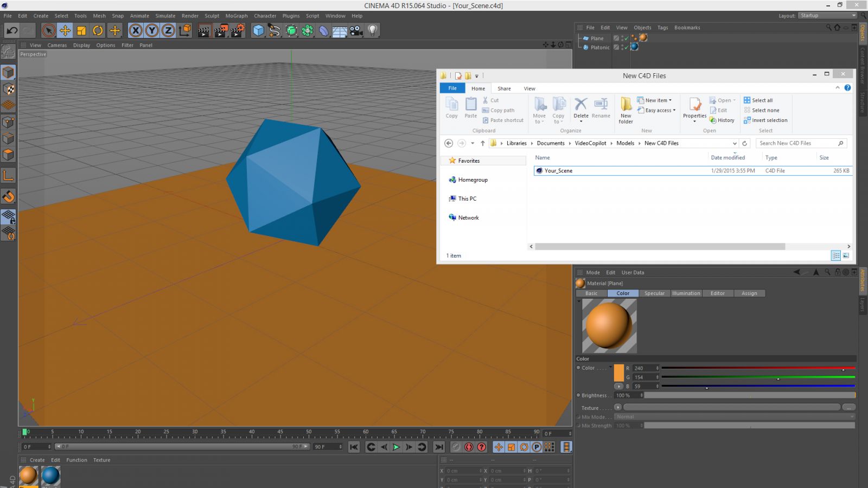Toggle the Plane object's green enable checkmark
This screenshot has height=488, width=868.
(x=626, y=38)
